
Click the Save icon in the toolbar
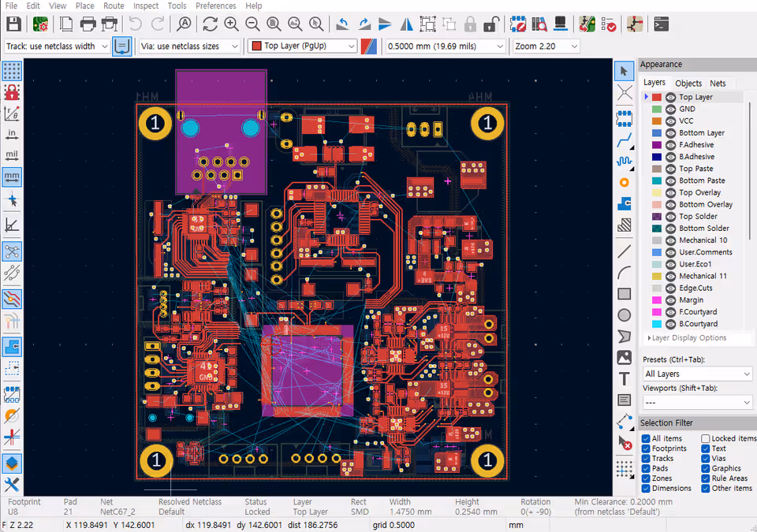(x=13, y=24)
